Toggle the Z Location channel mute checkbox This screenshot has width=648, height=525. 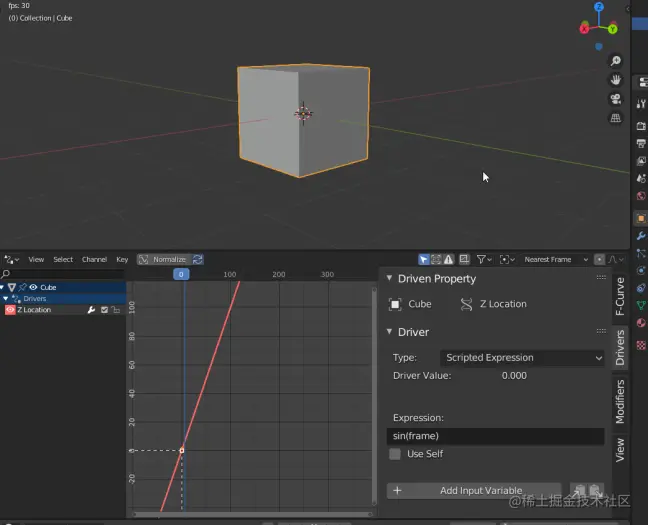tap(105, 310)
